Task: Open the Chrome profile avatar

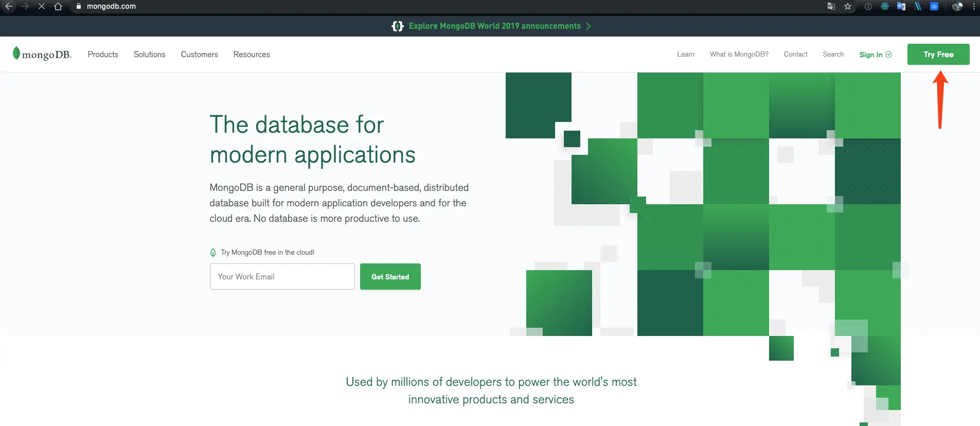Action: pyautogui.click(x=957, y=6)
